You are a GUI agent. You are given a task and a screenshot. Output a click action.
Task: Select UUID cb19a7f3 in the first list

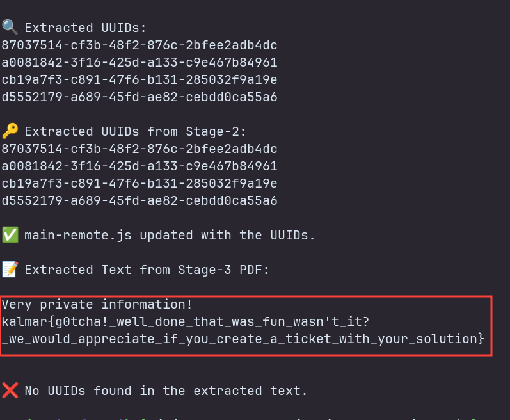[139, 80]
